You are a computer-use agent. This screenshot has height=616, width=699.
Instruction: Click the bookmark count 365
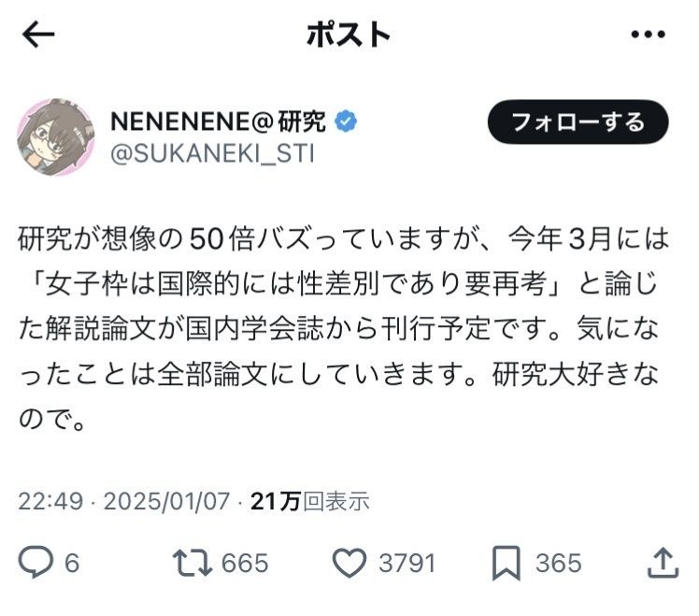click(x=558, y=563)
